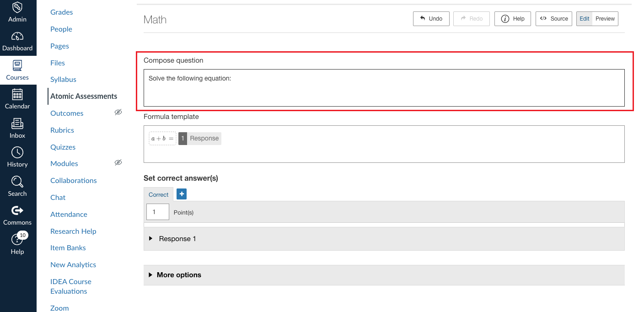Toggle visibility of the Outcomes page
644x312 pixels.
click(x=118, y=112)
